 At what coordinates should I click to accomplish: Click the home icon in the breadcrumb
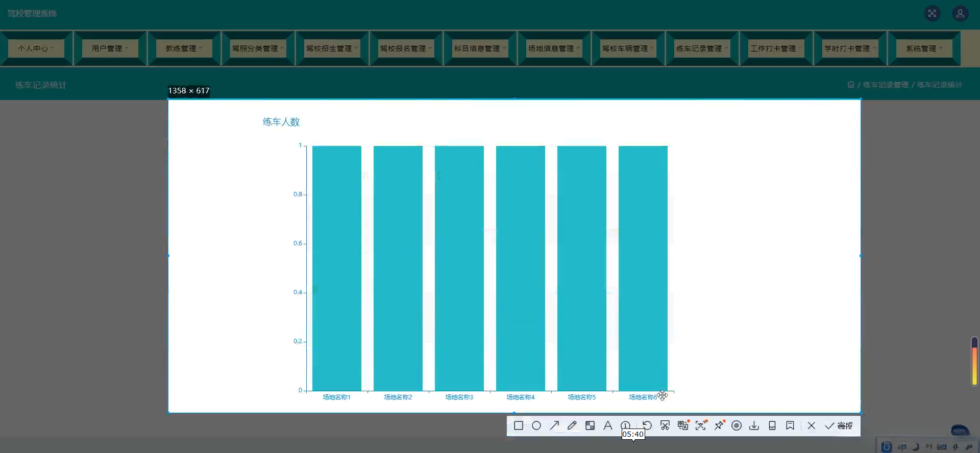851,85
